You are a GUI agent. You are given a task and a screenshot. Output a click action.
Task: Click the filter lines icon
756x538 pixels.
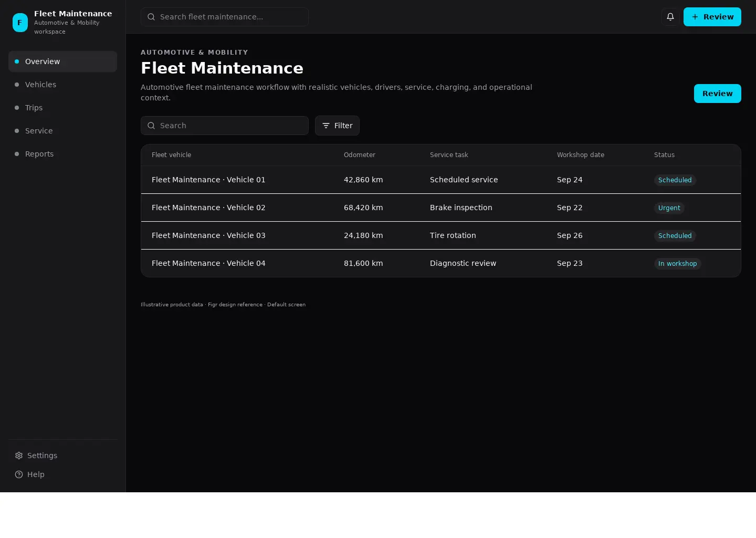tap(326, 126)
